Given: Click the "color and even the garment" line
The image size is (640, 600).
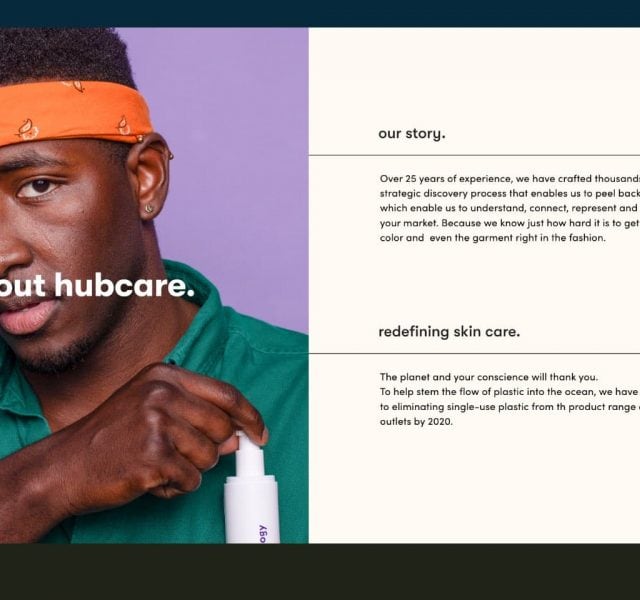Looking at the screenshot, I should click(x=493, y=238).
